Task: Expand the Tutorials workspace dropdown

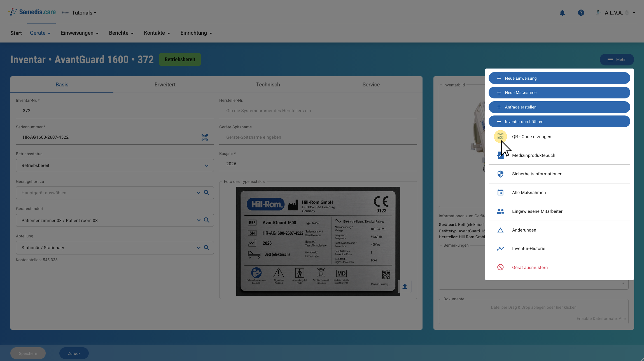Action: click(84, 13)
